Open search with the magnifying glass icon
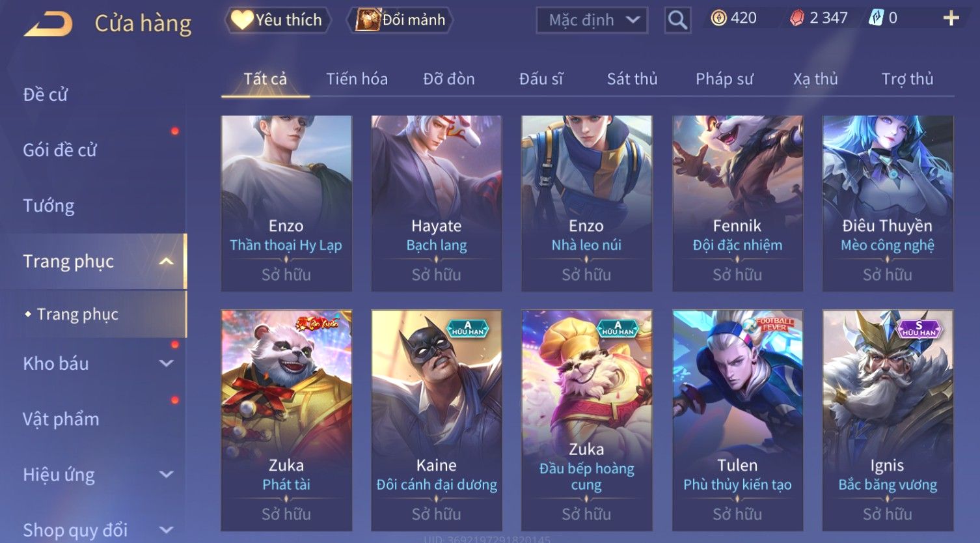980x543 pixels. [677, 20]
